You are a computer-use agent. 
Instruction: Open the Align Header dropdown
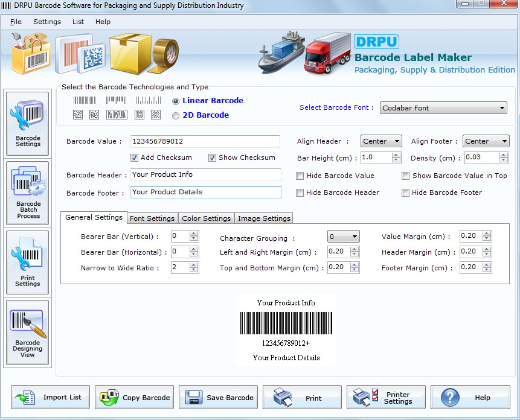381,141
